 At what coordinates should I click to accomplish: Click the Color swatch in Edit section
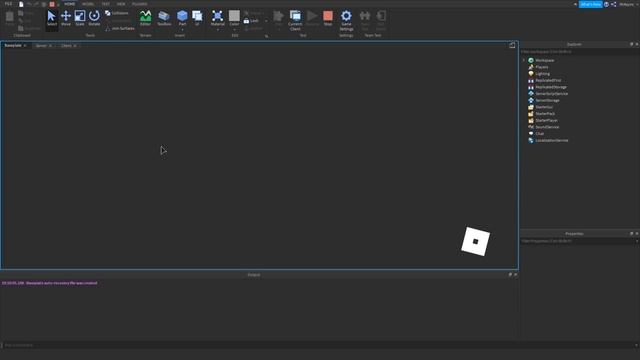234,18
